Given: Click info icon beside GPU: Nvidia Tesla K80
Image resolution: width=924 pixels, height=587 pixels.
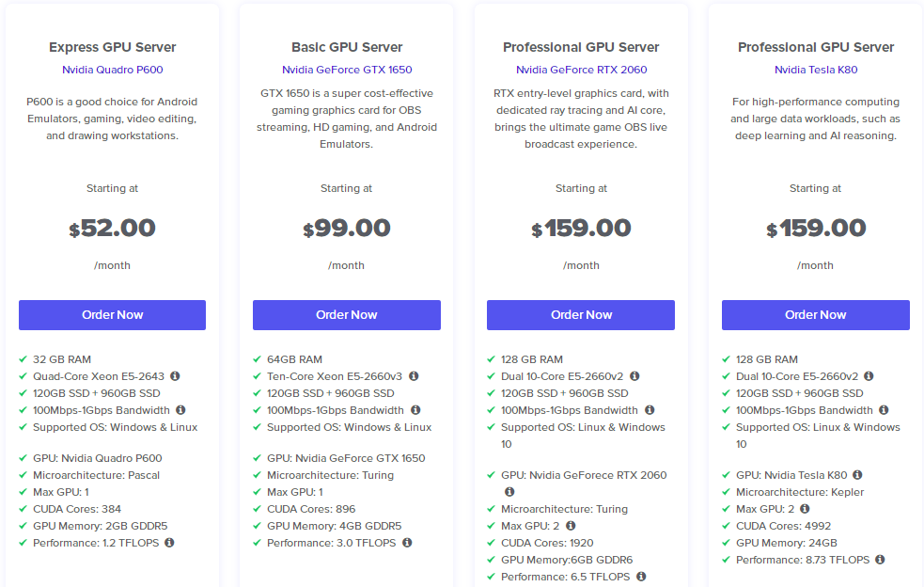Looking at the screenshot, I should (x=857, y=475).
